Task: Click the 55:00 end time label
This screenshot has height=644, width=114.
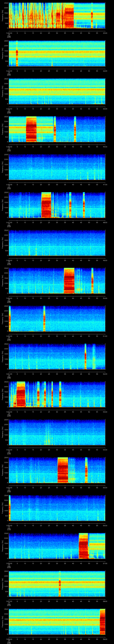Action: coord(105,488)
